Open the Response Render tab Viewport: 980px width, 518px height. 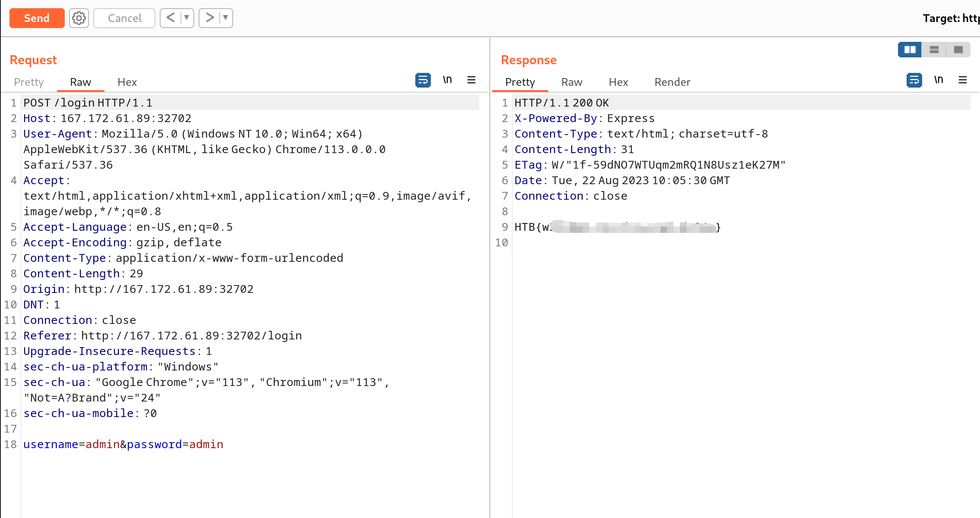pos(673,82)
